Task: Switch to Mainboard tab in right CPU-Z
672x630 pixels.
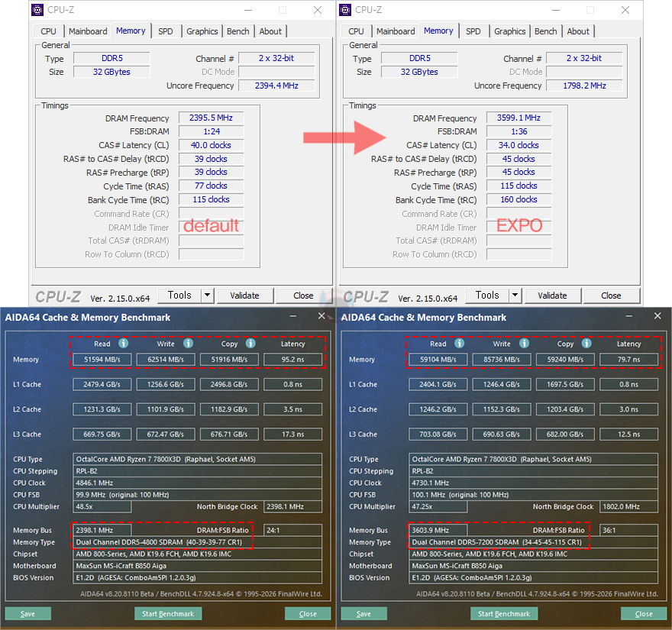Action: (x=396, y=31)
